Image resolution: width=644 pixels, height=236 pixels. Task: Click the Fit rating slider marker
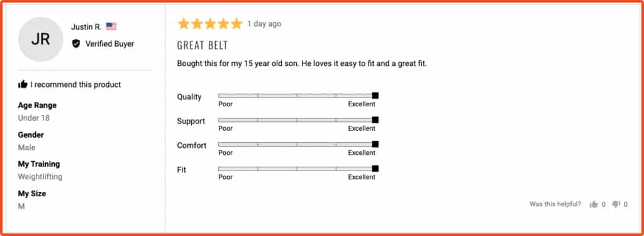375,169
